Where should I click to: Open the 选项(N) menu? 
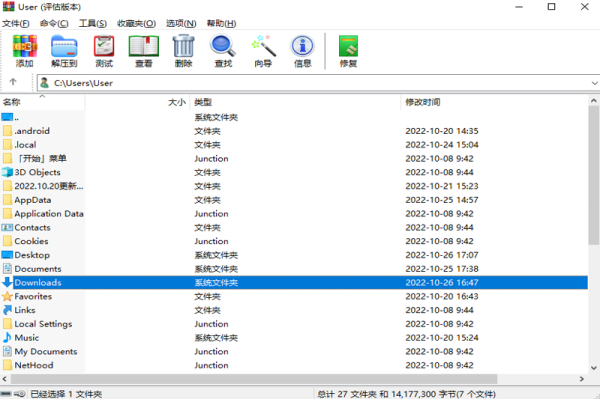[181, 24]
